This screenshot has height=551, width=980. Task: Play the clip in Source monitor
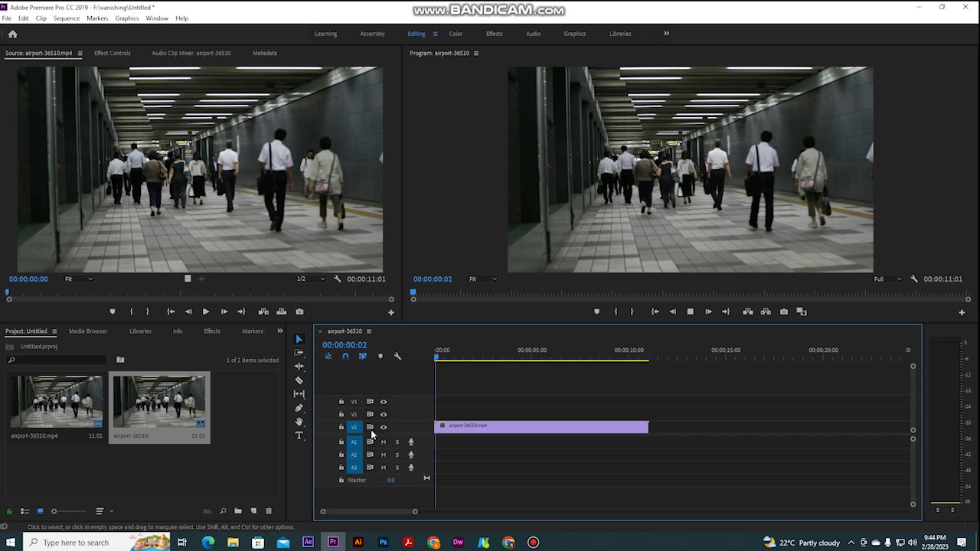tap(206, 311)
